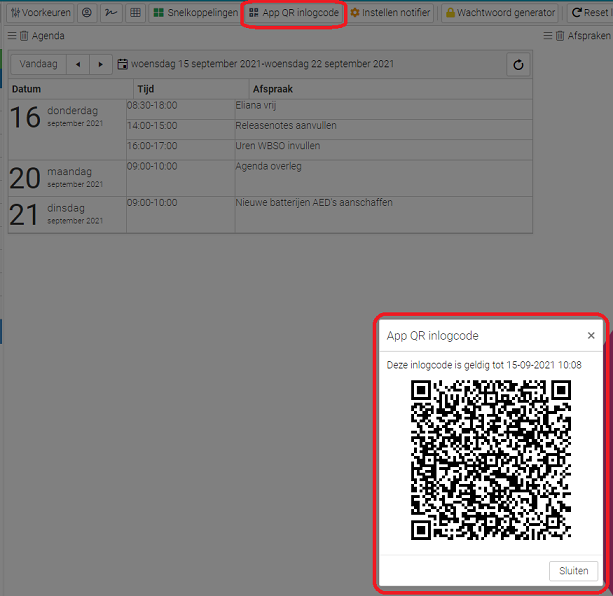Go to next period with right arrow
The image size is (613, 596).
(101, 64)
